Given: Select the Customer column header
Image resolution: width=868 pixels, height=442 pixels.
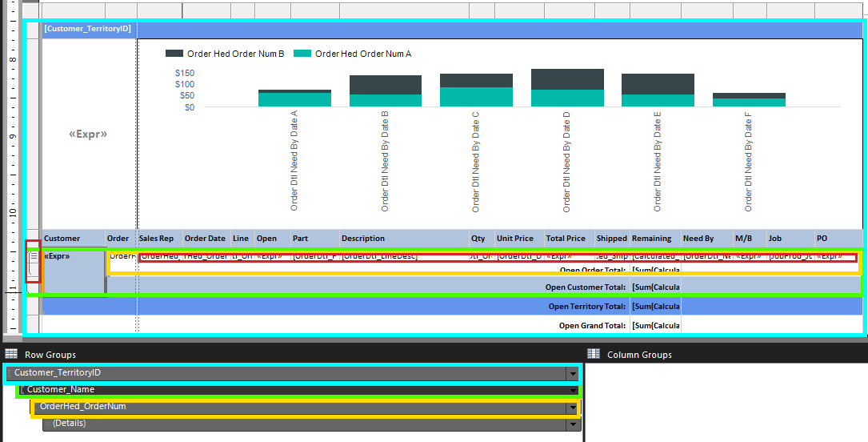Looking at the screenshot, I should pos(74,238).
